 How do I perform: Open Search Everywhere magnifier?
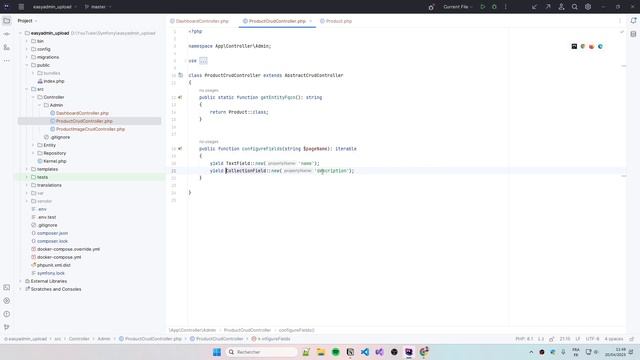[574, 7]
